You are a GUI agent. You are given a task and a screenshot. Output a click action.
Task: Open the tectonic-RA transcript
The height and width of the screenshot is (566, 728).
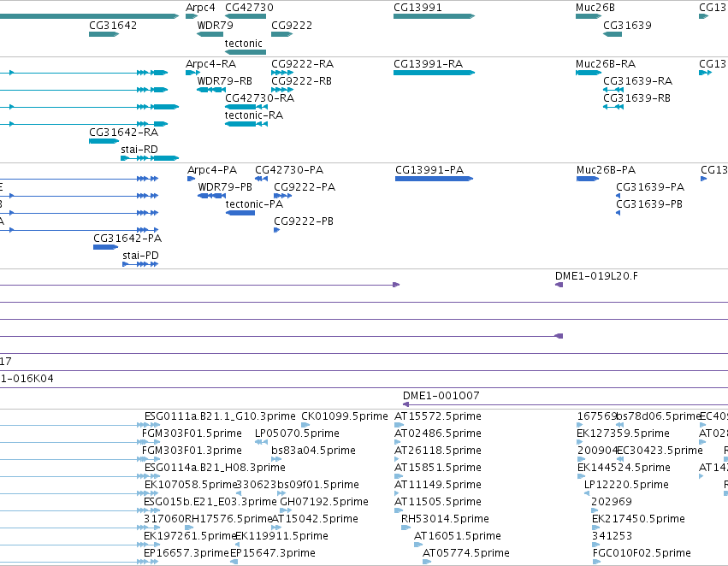[x=246, y=124]
